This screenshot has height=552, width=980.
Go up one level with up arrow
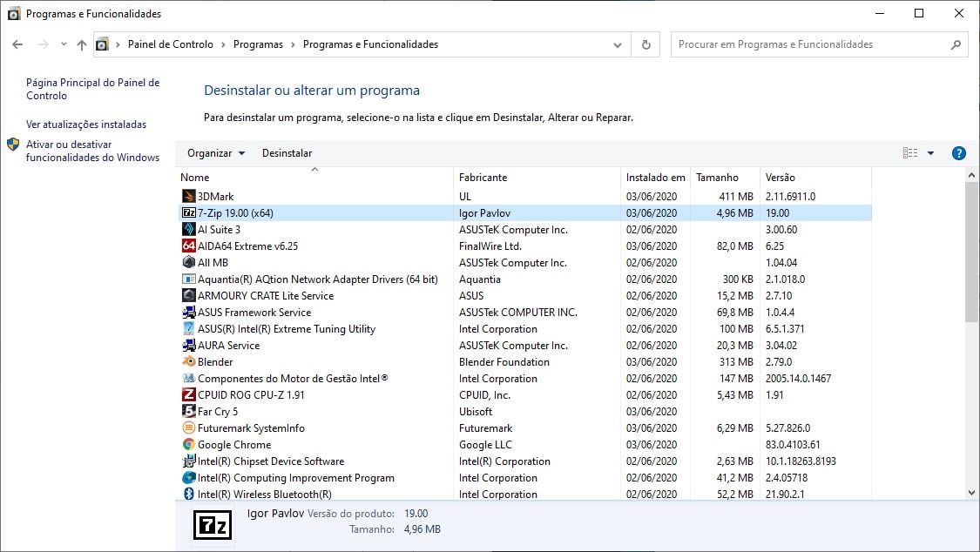click(82, 44)
